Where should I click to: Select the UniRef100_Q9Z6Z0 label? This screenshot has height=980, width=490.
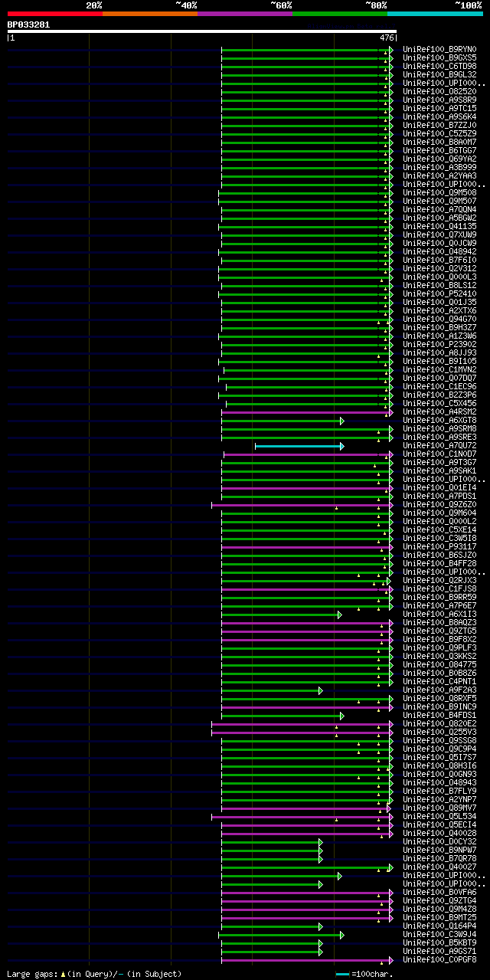[x=439, y=505]
